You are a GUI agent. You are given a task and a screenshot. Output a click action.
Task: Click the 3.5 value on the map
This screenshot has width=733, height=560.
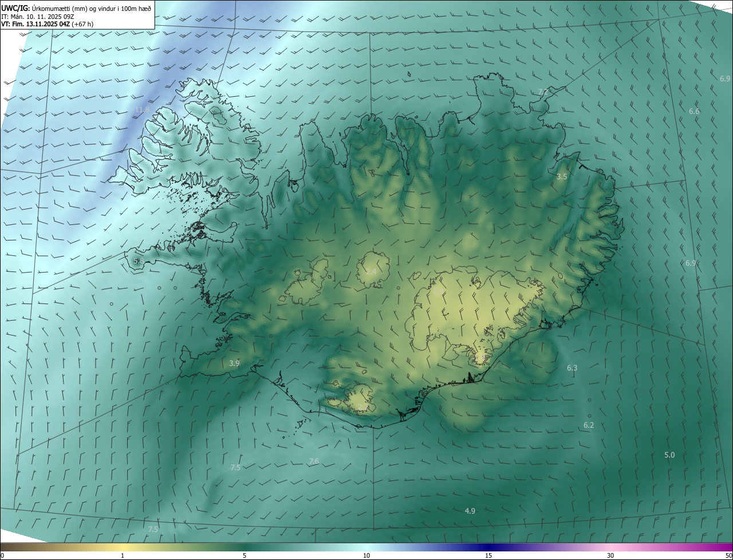point(562,176)
